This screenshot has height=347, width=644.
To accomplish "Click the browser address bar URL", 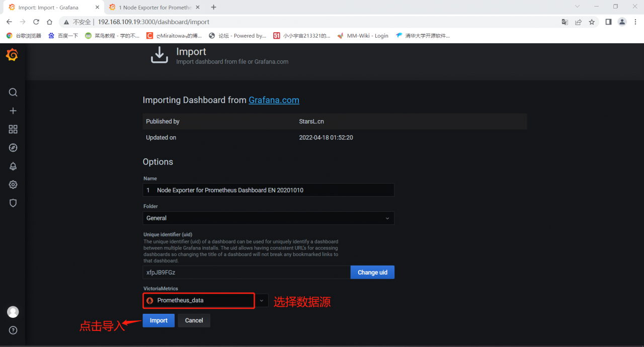I will 153,22.
